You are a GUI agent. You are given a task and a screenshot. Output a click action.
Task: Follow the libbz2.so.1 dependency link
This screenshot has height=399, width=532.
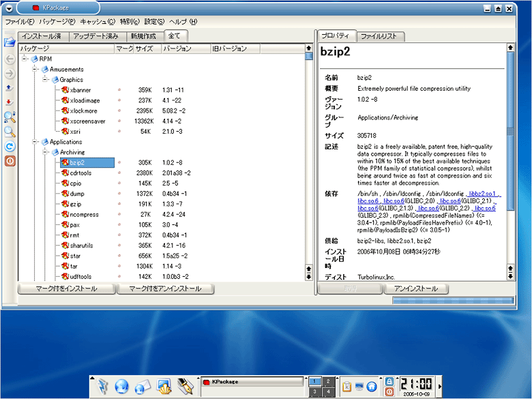pos(482,194)
